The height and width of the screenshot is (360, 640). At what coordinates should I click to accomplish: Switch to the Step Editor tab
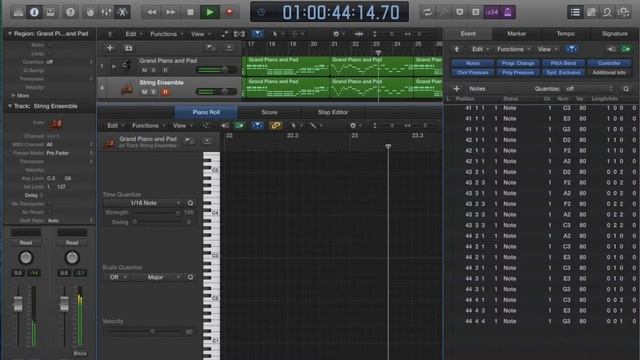[333, 112]
